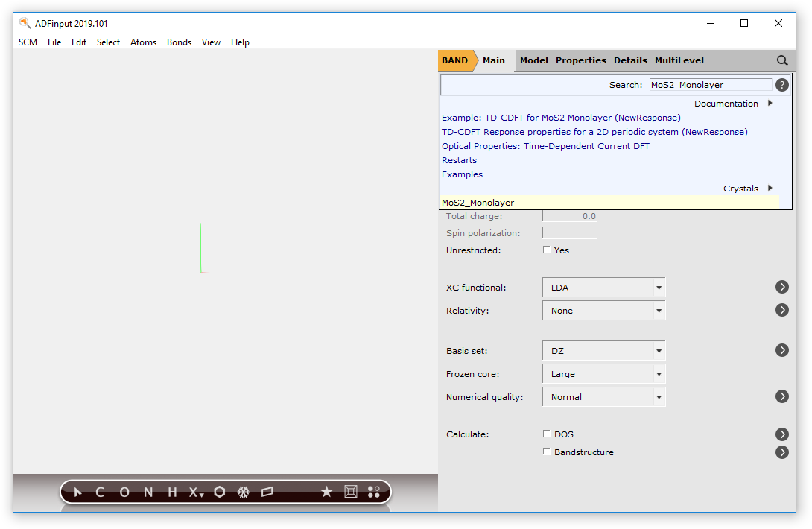Check the DOS calculate option
The image size is (812, 529).
[546, 434]
